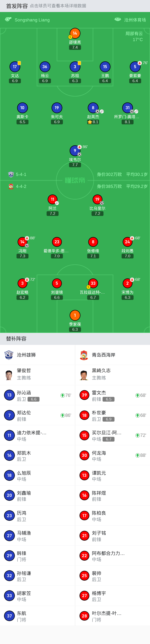Select 晏紫豪 number 5 substituted player
The width and height of the screenshot is (150, 644).
point(135,67)
